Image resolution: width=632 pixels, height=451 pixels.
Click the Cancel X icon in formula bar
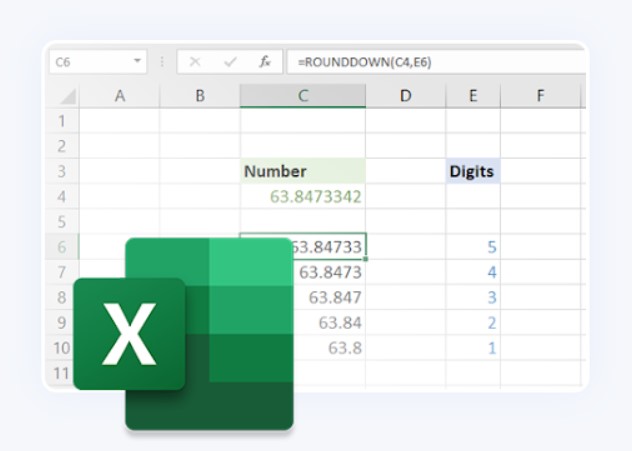point(195,62)
